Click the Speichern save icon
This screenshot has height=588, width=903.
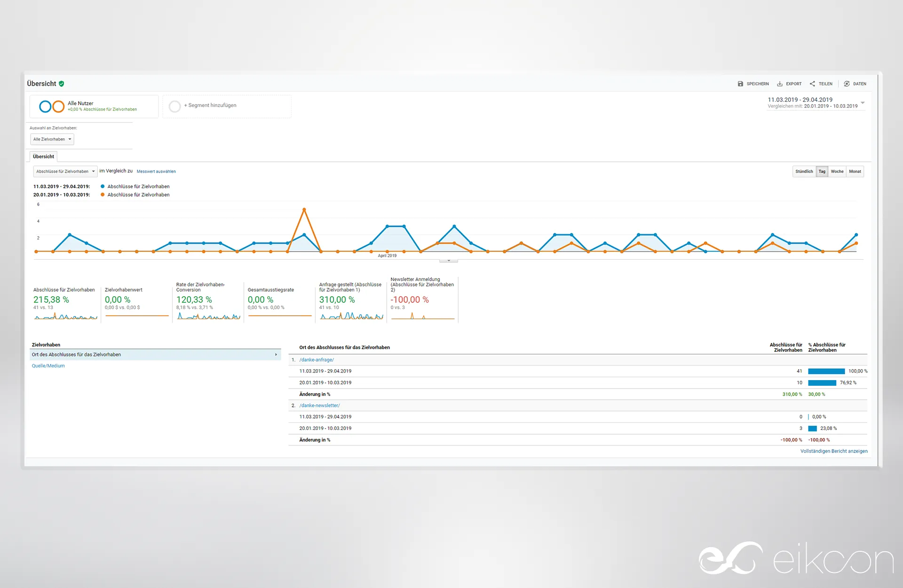[x=740, y=84]
